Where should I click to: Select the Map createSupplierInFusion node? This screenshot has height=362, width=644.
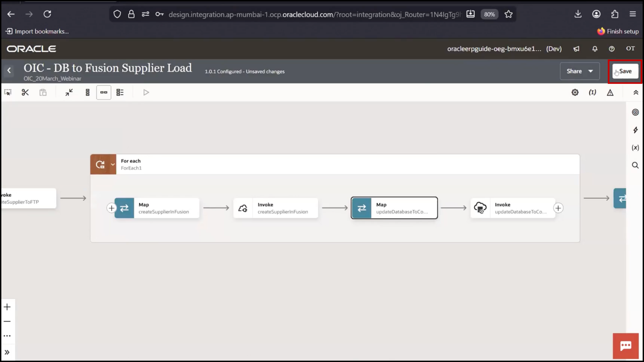point(157,208)
